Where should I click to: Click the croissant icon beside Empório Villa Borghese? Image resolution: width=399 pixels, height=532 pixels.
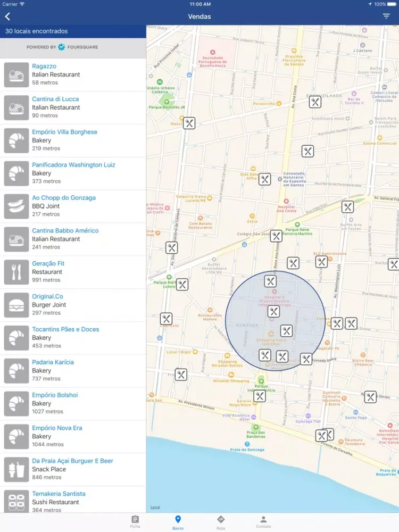pyautogui.click(x=16, y=140)
